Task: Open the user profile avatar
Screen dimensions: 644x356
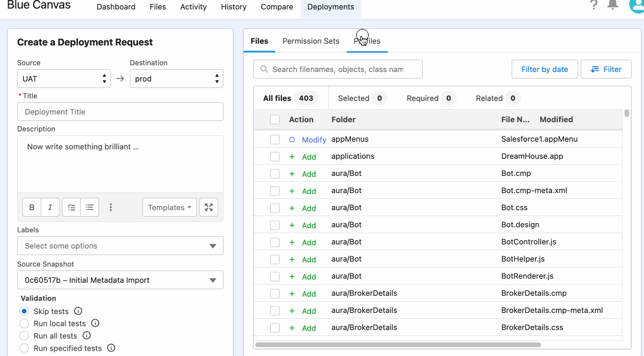Action: coord(636,6)
